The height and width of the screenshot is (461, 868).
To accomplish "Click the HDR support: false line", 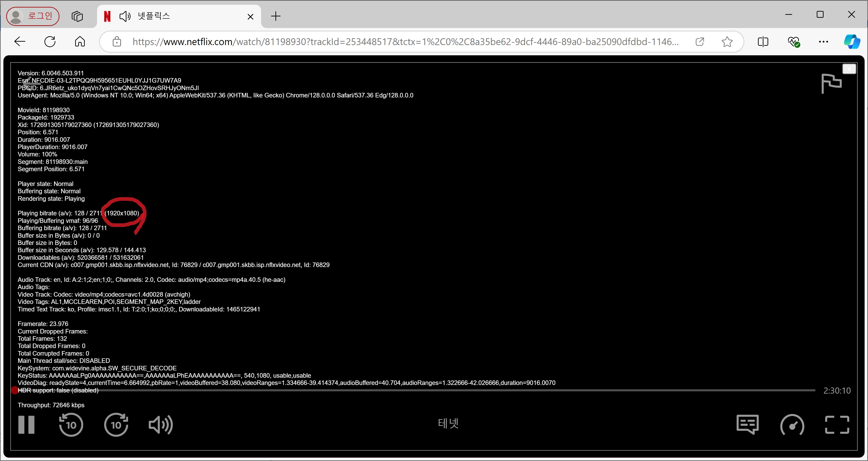I will click(x=58, y=390).
